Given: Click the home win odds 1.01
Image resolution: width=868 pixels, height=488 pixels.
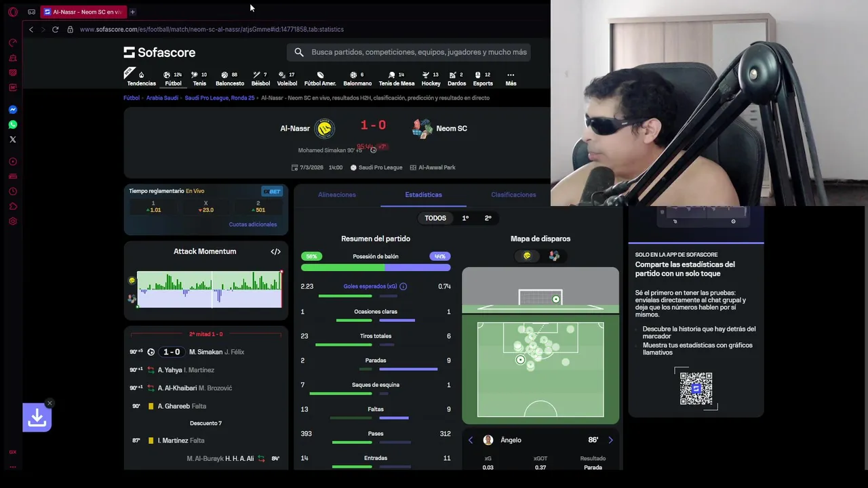Looking at the screenshot, I should 153,207.
